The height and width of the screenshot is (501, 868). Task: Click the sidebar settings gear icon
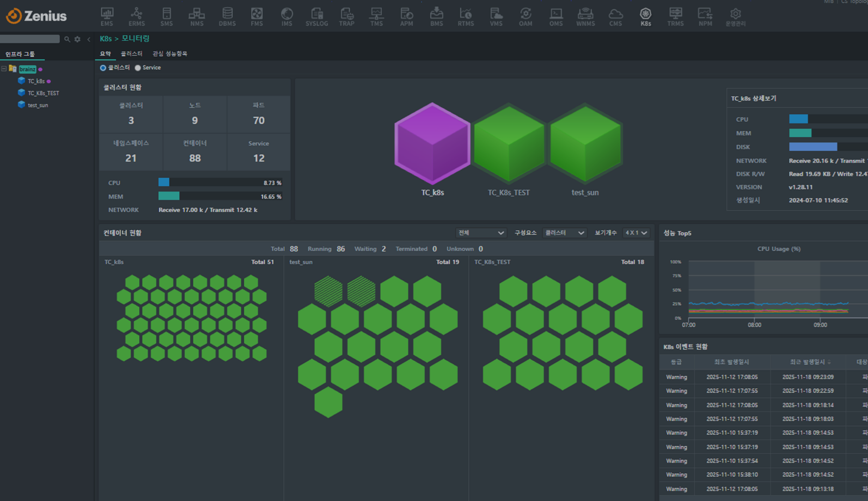[x=77, y=39]
